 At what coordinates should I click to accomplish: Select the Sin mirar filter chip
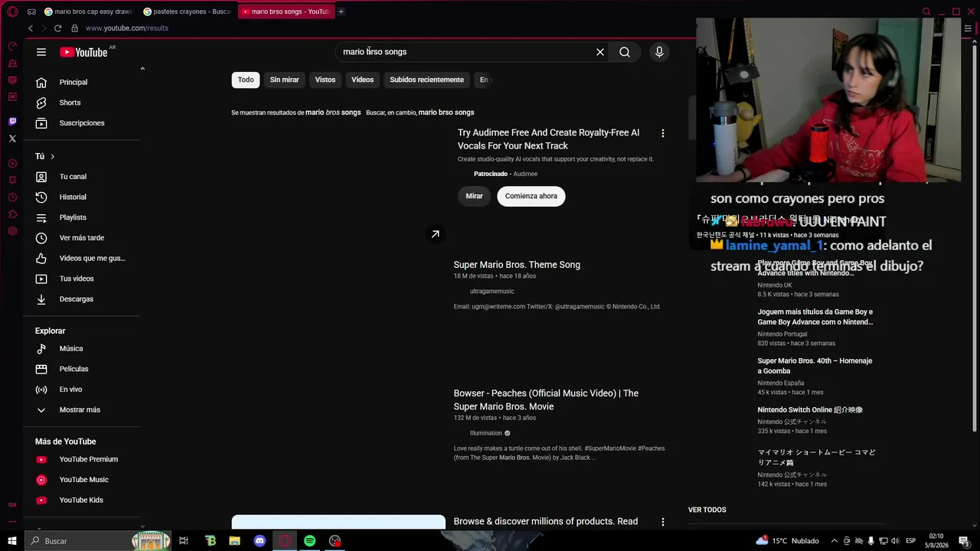click(284, 80)
